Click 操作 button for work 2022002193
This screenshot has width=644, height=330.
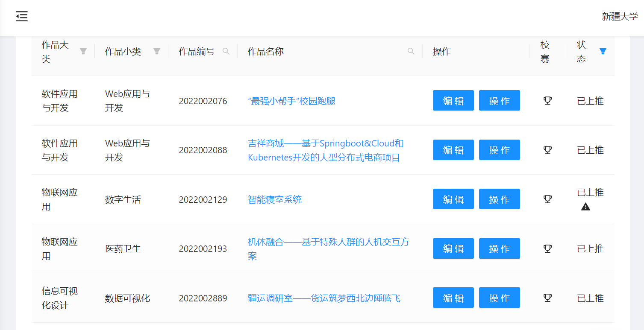click(x=499, y=248)
